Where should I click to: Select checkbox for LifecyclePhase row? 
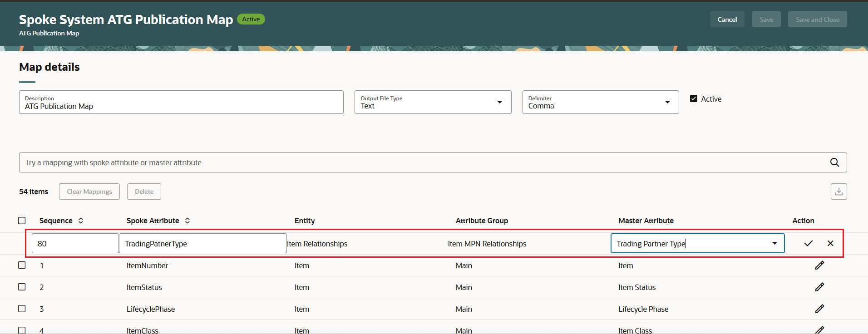22,309
